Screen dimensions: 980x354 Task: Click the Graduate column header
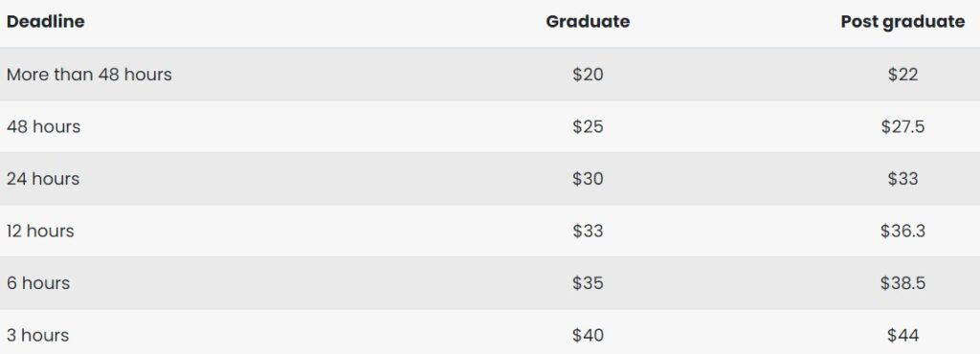tap(588, 22)
